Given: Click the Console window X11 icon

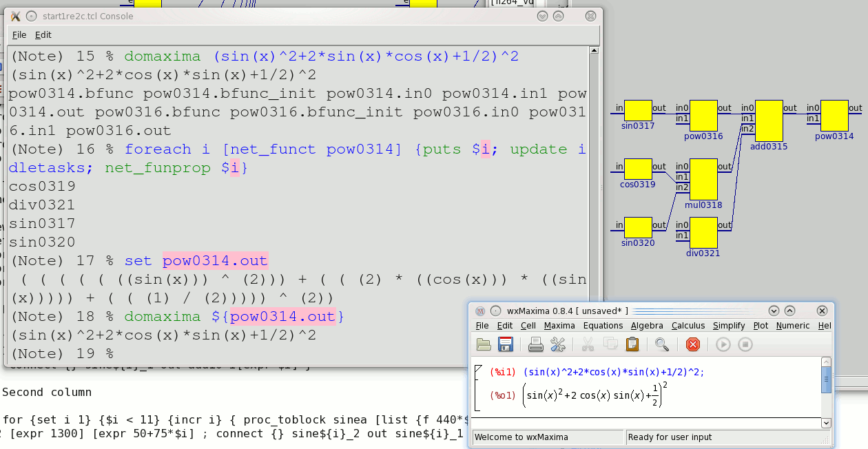Looking at the screenshot, I should (16, 16).
